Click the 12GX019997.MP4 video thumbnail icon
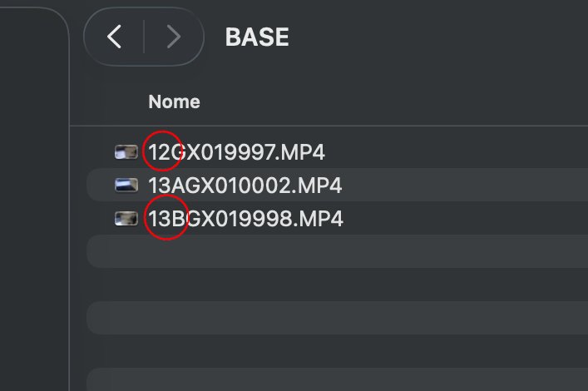The width and height of the screenshot is (588, 391). tap(126, 152)
